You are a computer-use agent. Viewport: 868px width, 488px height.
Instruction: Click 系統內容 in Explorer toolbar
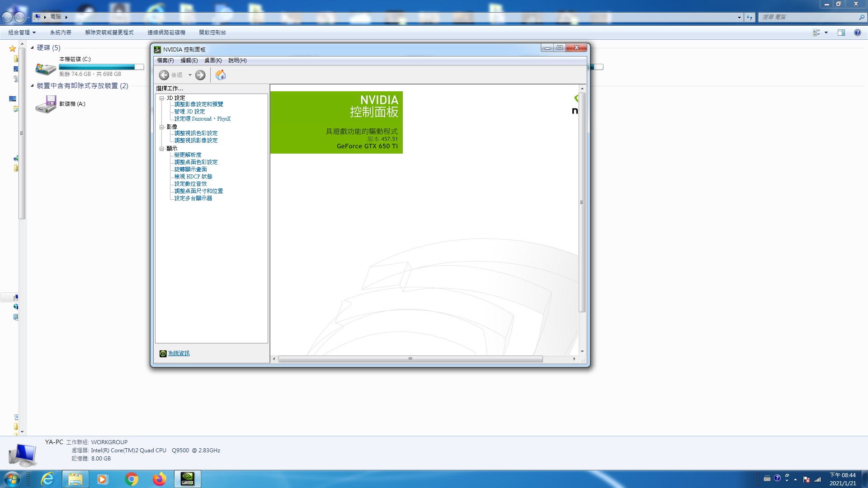61,33
